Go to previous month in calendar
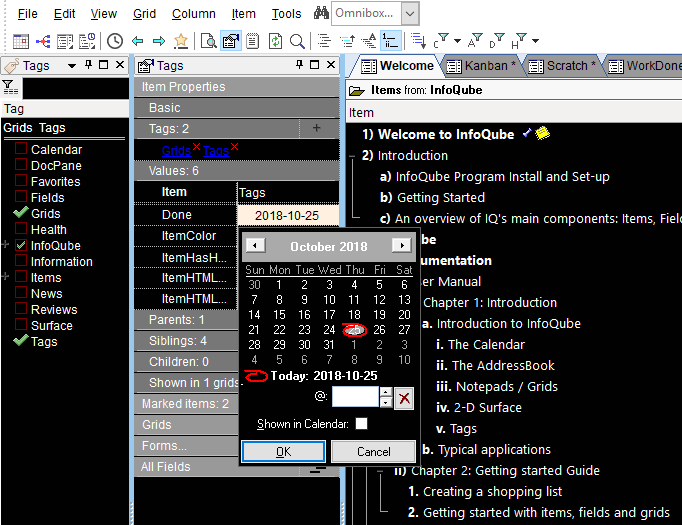The image size is (682, 525). tap(255, 245)
